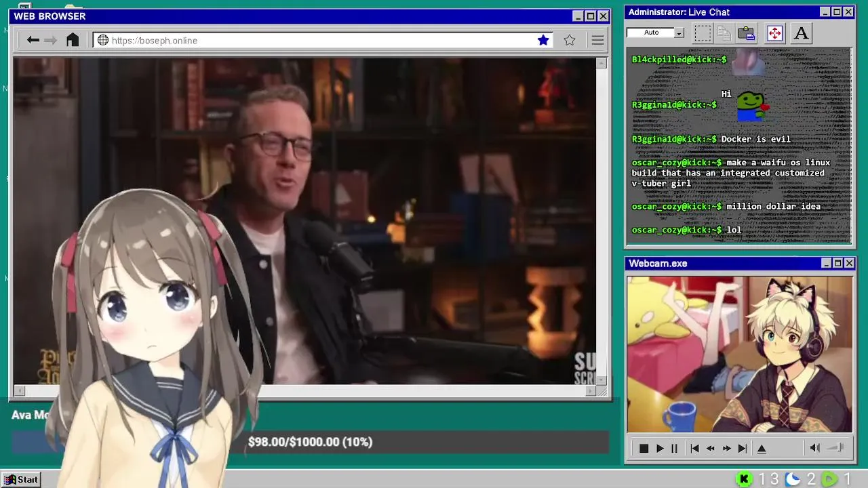Click the Bl4ckpilled@kick username
The width and height of the screenshot is (868, 488).
pos(679,60)
